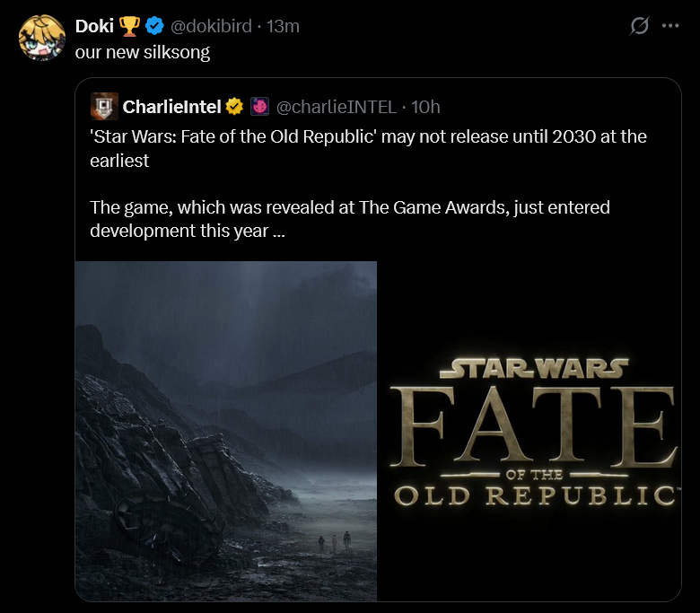Click the CharlieIntel account name

pyautogui.click(x=172, y=107)
